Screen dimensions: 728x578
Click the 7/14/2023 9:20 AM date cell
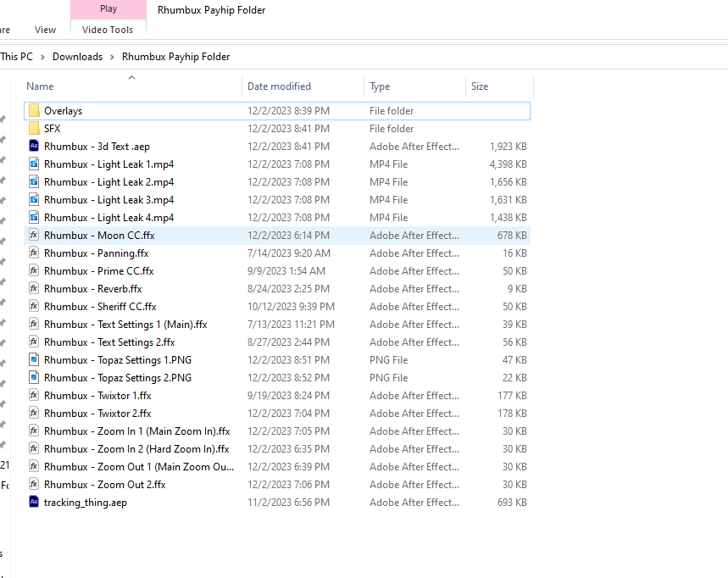289,253
